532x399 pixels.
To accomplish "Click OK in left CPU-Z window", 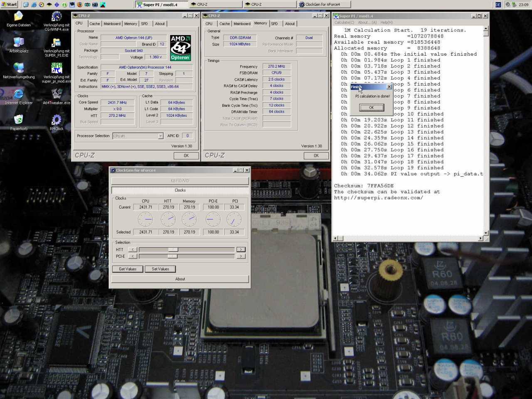I will (186, 155).
